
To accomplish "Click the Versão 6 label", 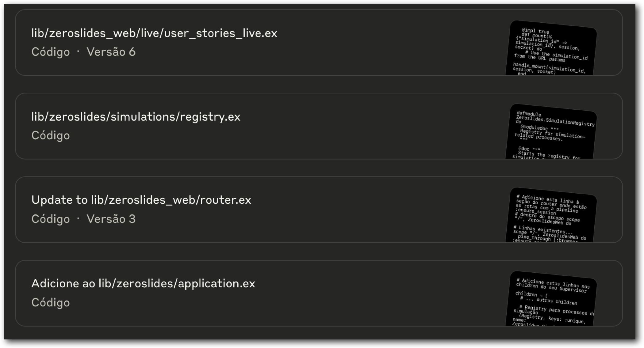I will 111,52.
